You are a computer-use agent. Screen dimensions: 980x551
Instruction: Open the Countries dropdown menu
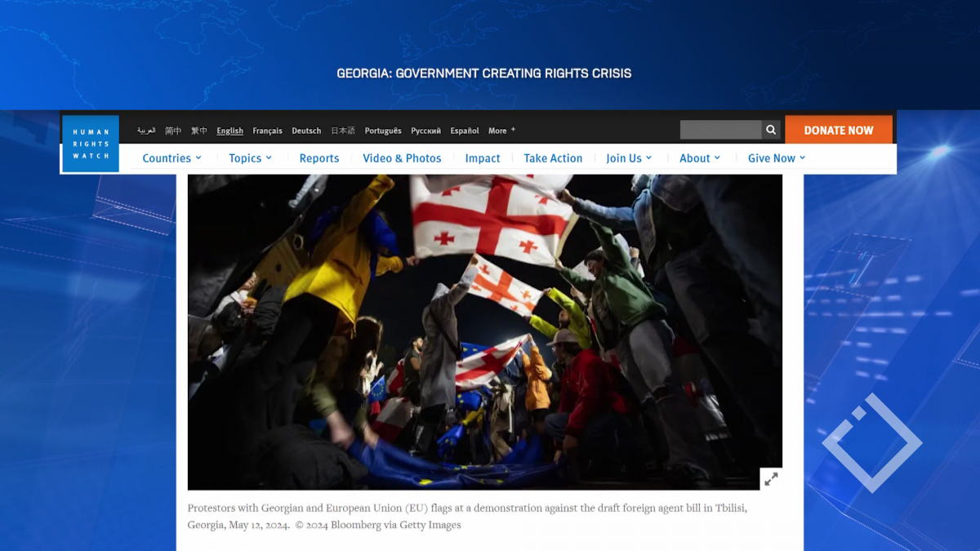[x=171, y=158]
